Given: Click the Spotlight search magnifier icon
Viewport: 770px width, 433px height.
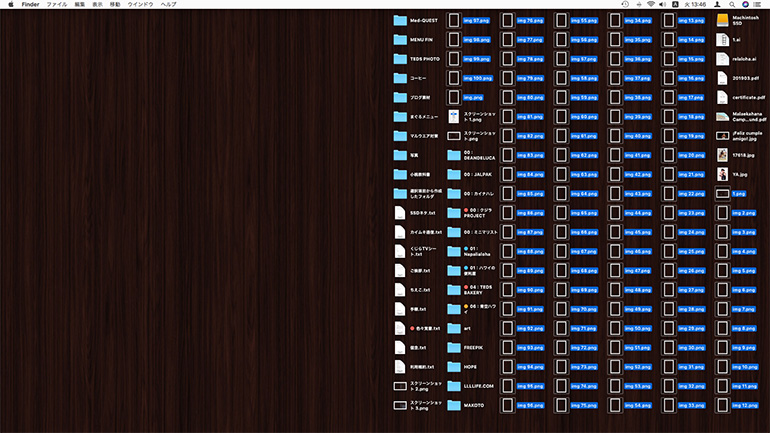Looking at the screenshot, I should (x=732, y=5).
